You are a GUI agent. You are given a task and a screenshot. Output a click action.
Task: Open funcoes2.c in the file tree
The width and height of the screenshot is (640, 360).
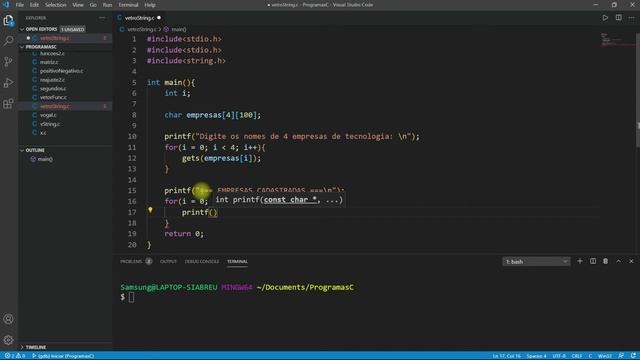click(x=52, y=53)
